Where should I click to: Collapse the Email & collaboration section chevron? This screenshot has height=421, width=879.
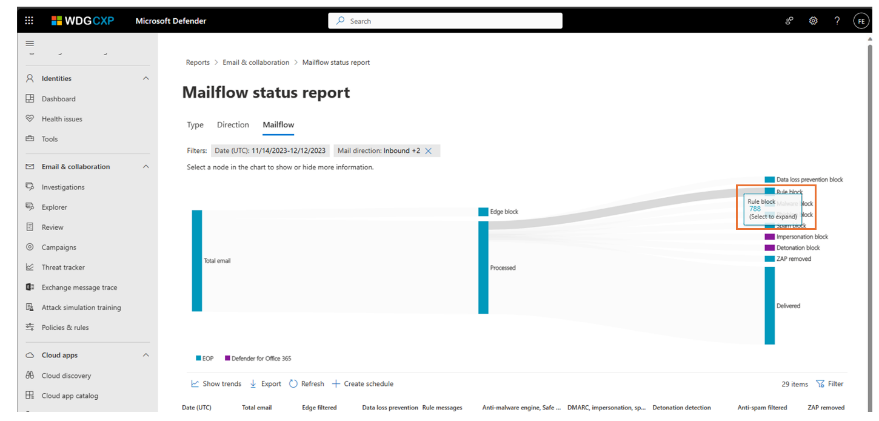[146, 166]
